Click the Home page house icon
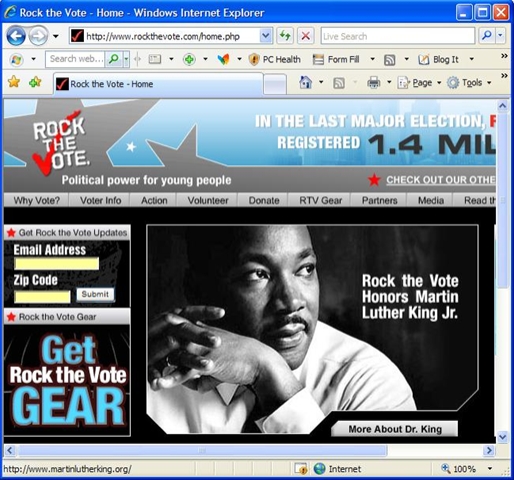 pyautogui.click(x=306, y=82)
